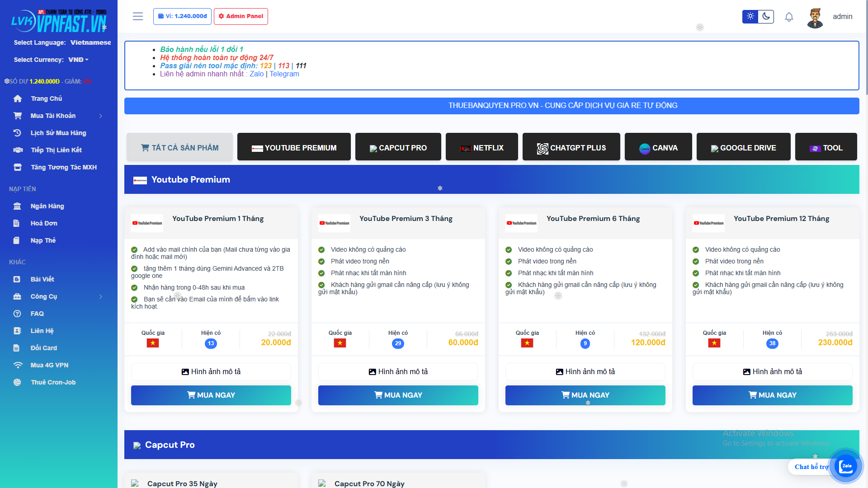This screenshot has height=488, width=868.
Task: Click the Zalo contact link
Action: pos(257,74)
